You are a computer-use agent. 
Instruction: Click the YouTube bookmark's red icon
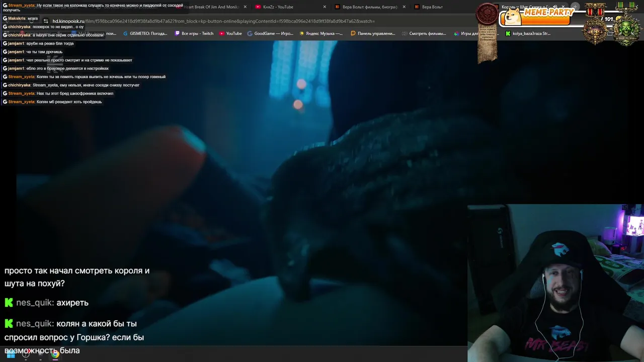pos(222,34)
